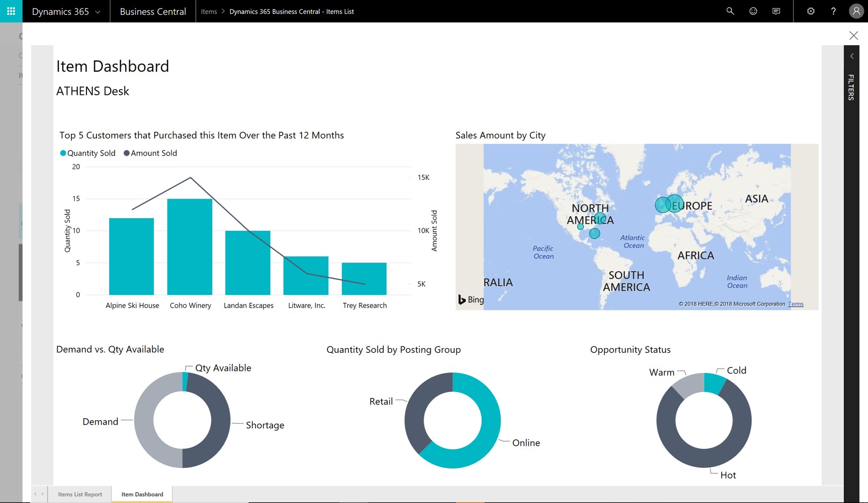Click next page arrow in tab bar

(x=43, y=494)
